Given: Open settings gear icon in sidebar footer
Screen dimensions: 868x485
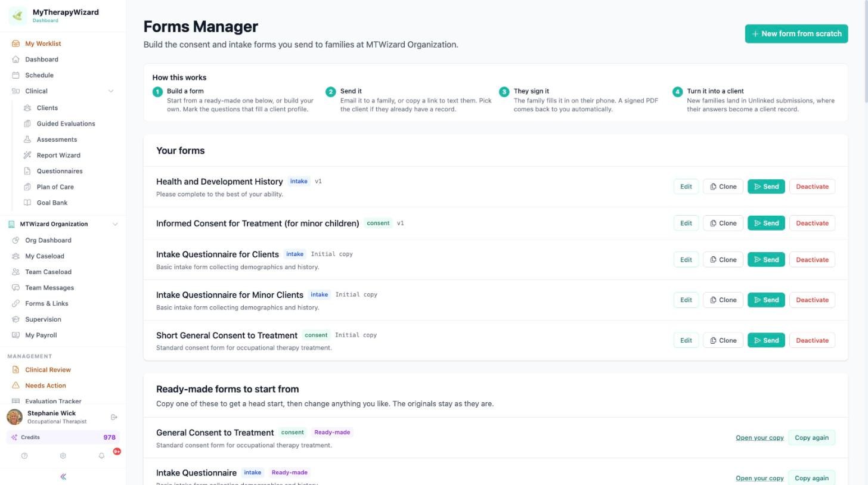Looking at the screenshot, I should click(x=63, y=456).
